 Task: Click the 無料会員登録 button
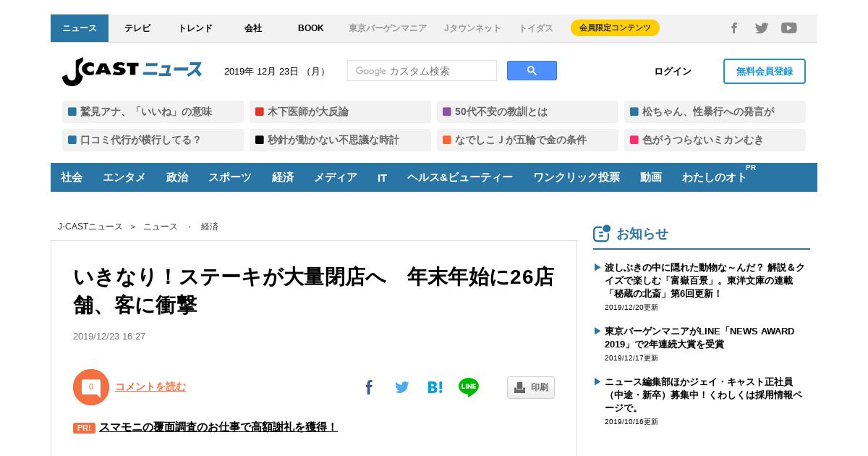tap(765, 71)
